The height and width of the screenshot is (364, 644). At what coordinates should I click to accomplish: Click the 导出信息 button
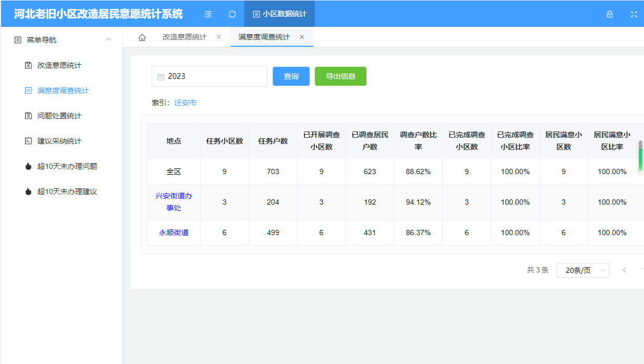pyautogui.click(x=341, y=76)
